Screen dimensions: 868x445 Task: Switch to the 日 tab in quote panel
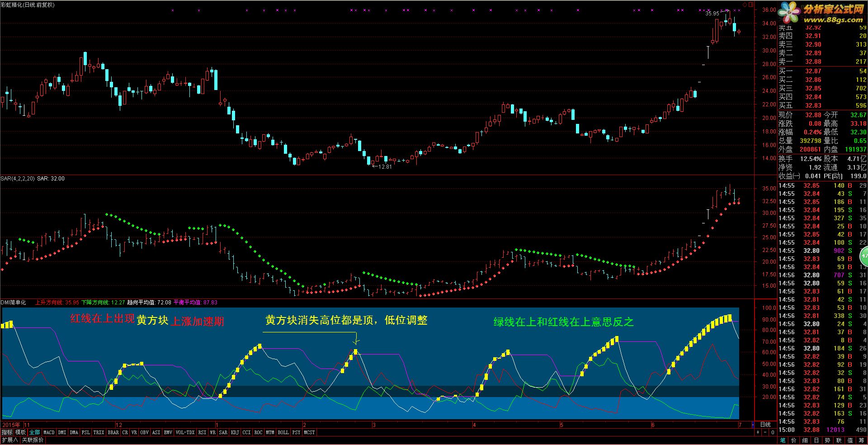816,440
